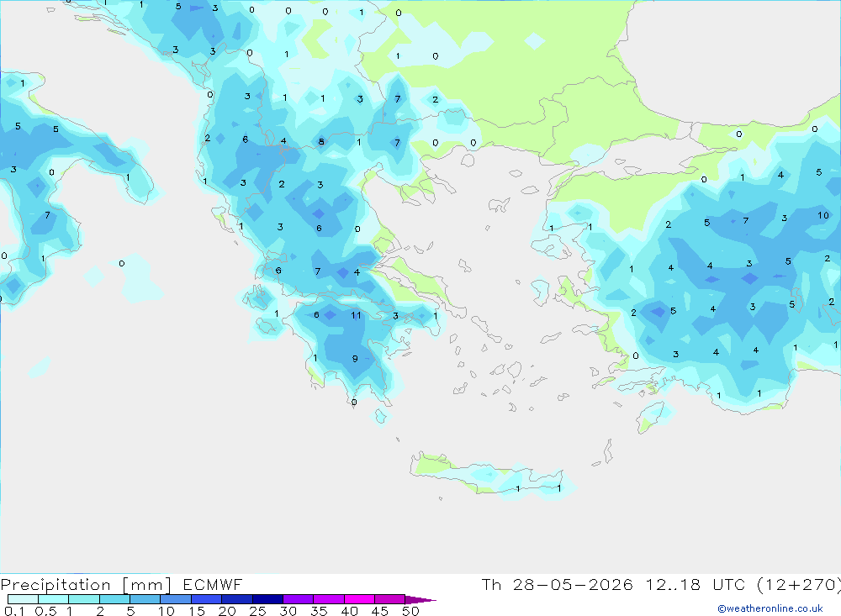The width and height of the screenshot is (841, 616).
Task: Select the legend swatch between 20 and 25
Action: 236,599
